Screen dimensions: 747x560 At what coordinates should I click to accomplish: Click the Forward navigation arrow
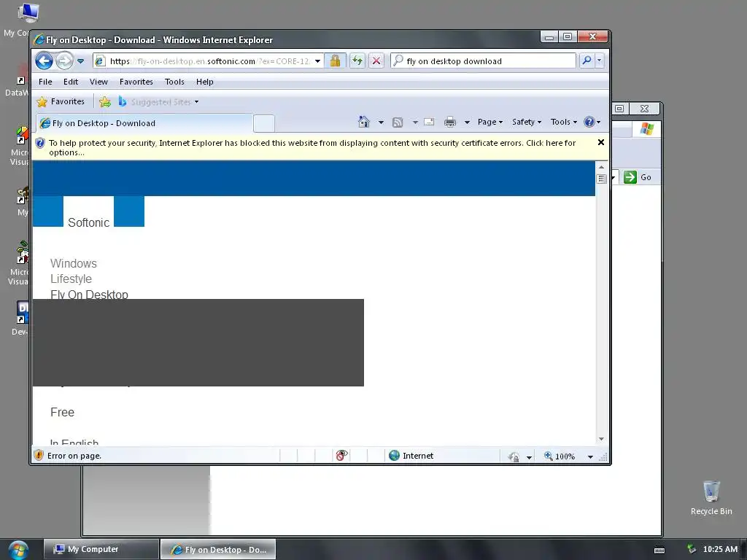point(64,61)
